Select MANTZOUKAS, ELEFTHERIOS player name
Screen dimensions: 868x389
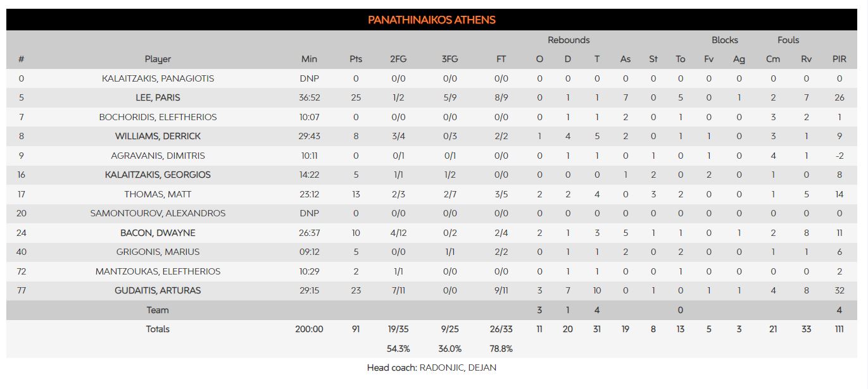pyautogui.click(x=158, y=271)
